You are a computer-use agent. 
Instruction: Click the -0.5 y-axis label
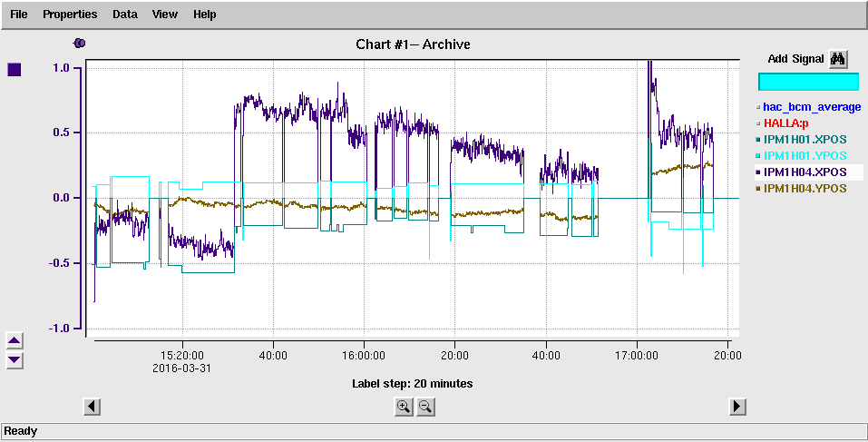tap(57, 263)
